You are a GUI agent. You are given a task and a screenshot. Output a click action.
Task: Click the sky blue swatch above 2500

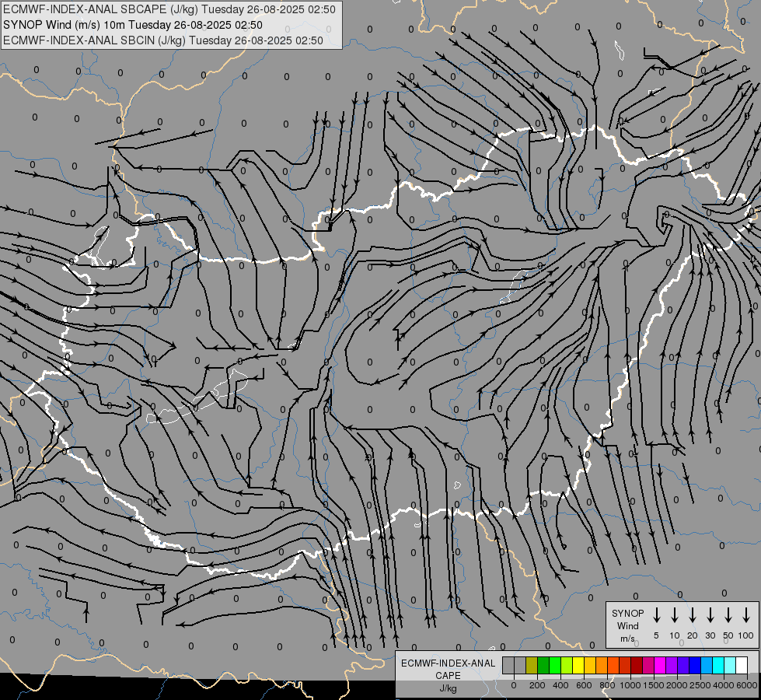point(706,665)
